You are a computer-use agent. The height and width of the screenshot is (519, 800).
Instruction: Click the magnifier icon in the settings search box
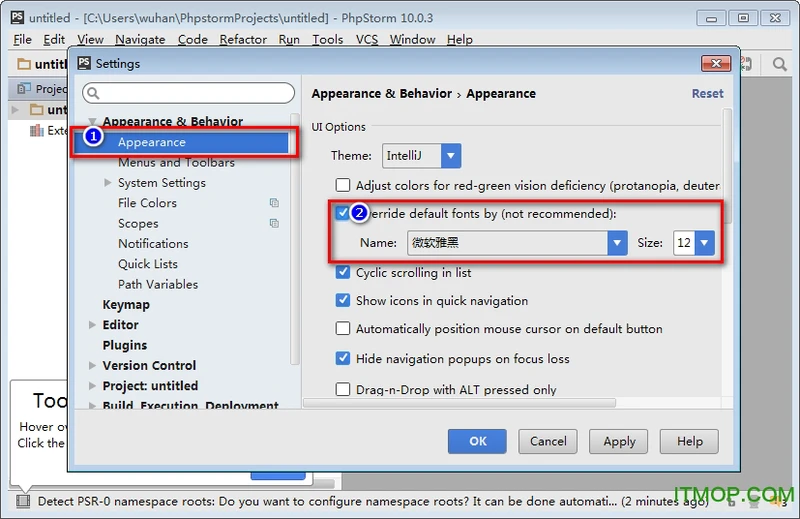pos(93,93)
